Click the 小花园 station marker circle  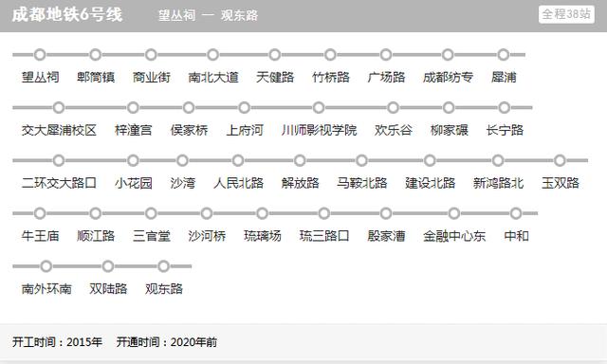point(133,160)
